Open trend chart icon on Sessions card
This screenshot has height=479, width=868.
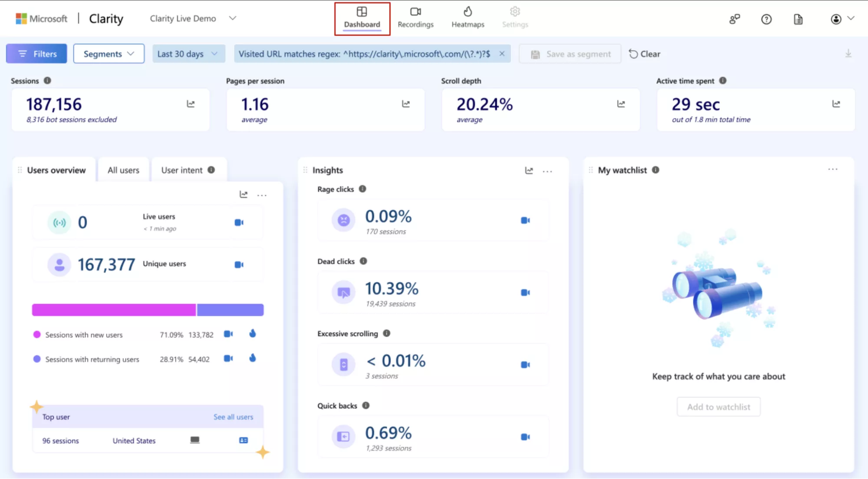(191, 104)
